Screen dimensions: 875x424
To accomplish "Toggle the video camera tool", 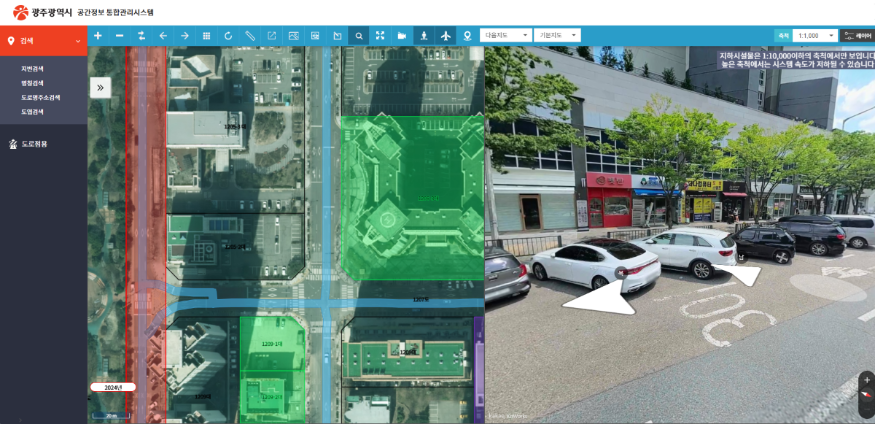I will tap(402, 36).
